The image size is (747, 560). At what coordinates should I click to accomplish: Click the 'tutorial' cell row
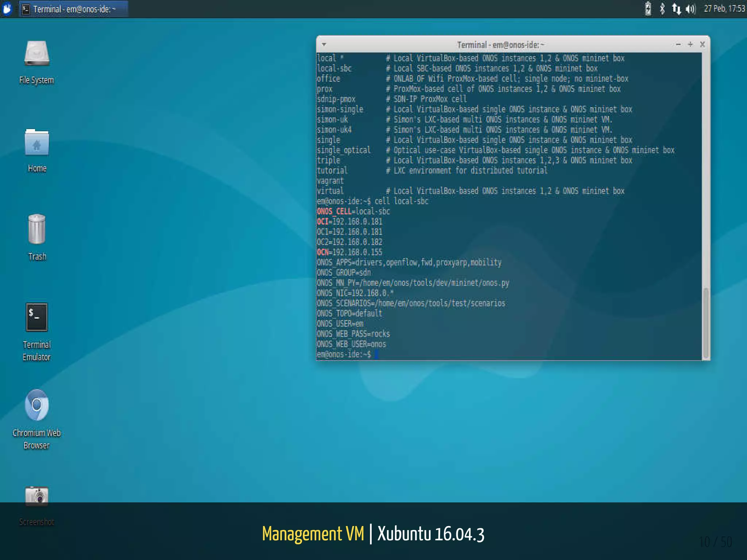coord(432,171)
